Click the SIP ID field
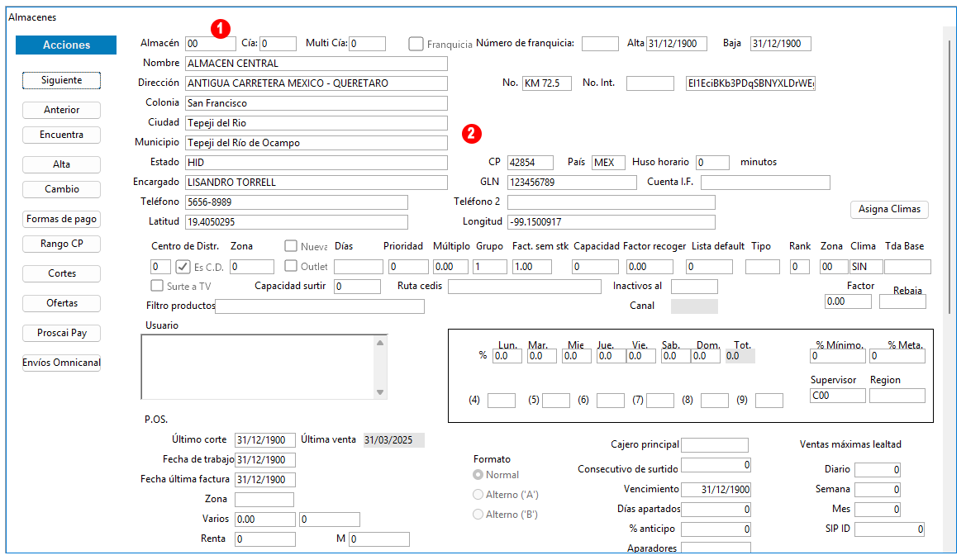Image resolution: width=966 pixels, height=560 pixels. click(x=890, y=529)
